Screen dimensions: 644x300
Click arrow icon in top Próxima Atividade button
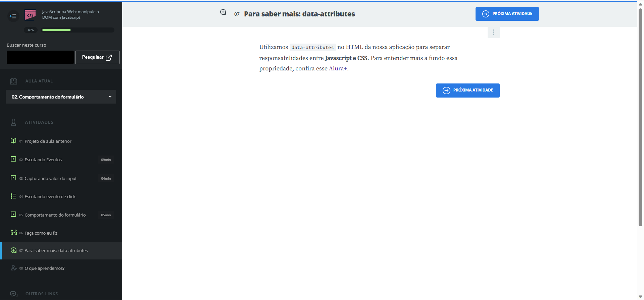[486, 14]
